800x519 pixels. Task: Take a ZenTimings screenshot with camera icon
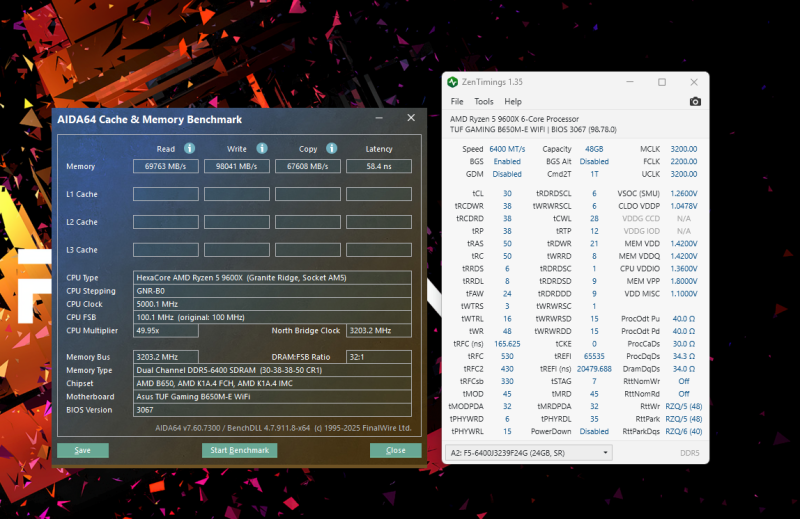point(695,102)
